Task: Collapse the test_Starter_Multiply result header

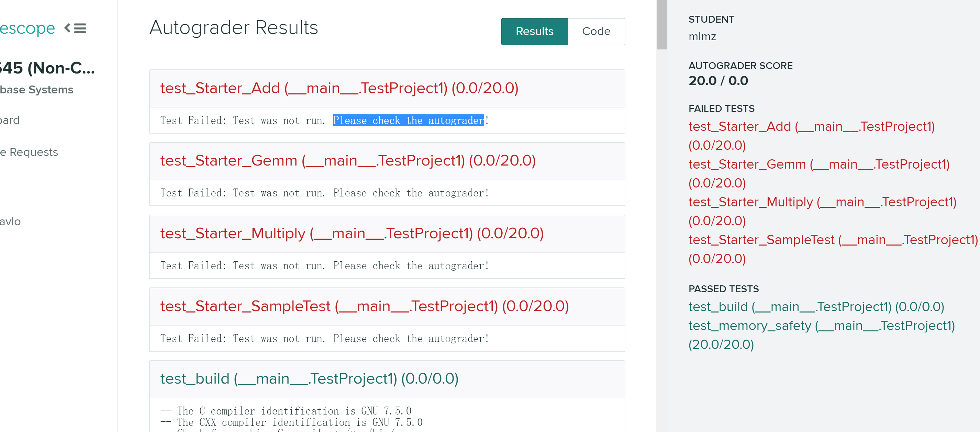Action: (x=352, y=234)
